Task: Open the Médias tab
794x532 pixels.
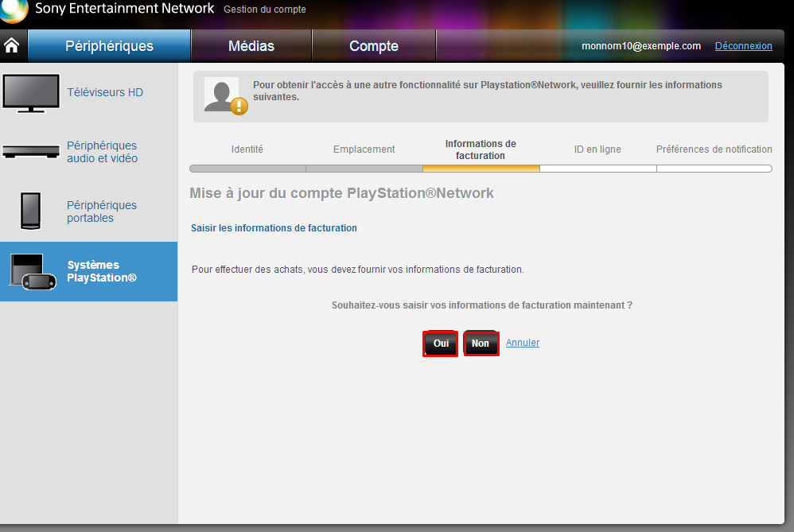Action: click(251, 46)
